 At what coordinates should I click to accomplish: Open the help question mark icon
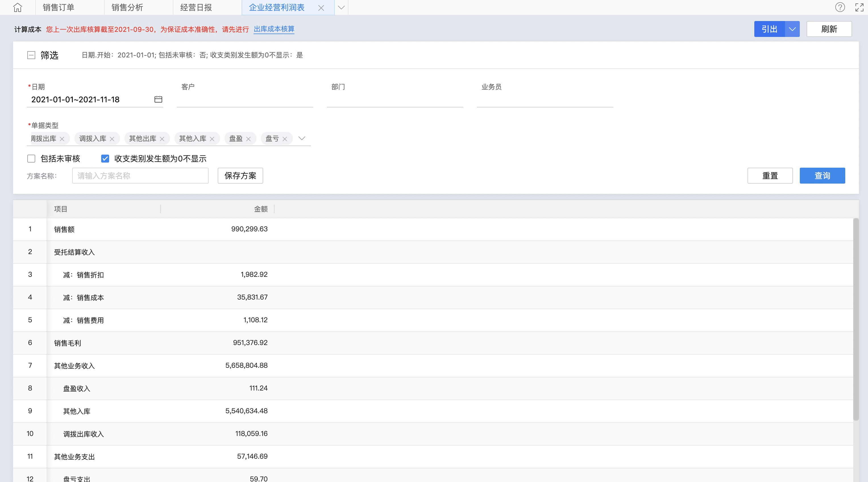pos(840,7)
